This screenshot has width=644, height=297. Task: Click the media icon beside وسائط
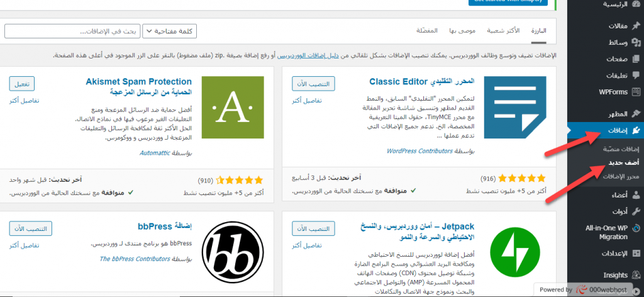tap(636, 42)
